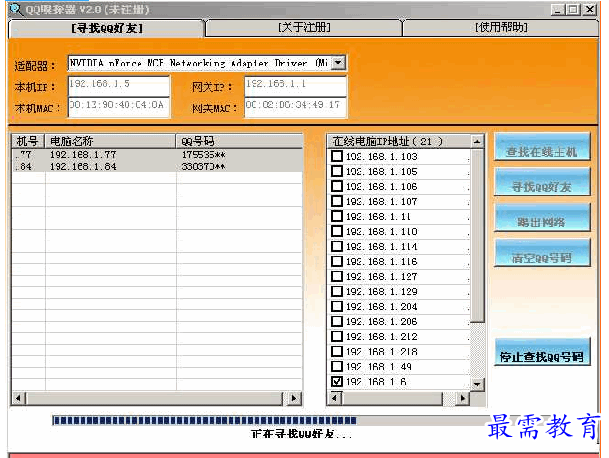The height and width of the screenshot is (458, 609).
Task: Click the 网关MAC input field
Action: (x=295, y=107)
